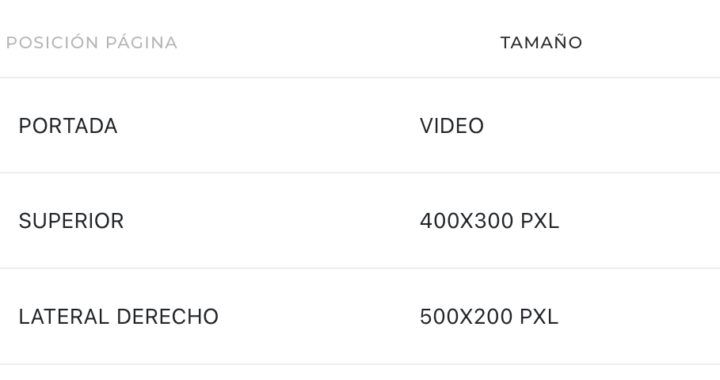Click the divider line beneath the table header
Screen dimensions: 720x380
coord(360,78)
